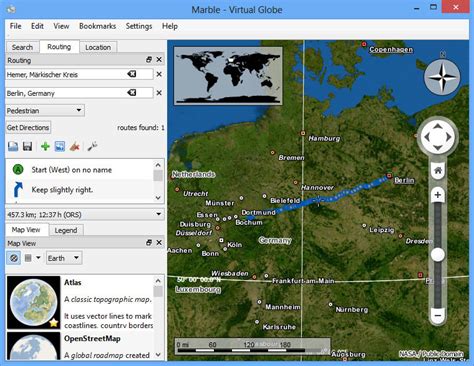The image size is (474, 366).
Task: Click the blue route-on-map toolbar icon
Action: (x=60, y=146)
